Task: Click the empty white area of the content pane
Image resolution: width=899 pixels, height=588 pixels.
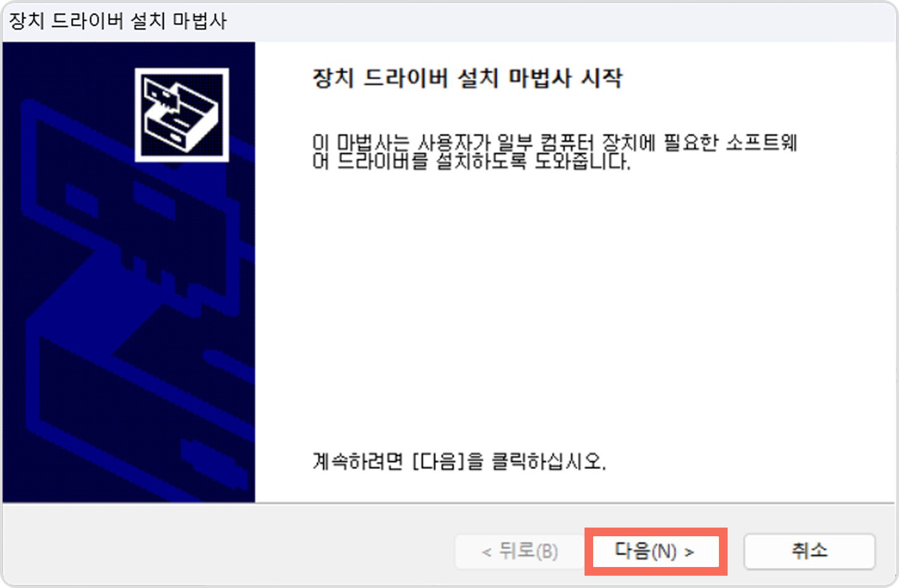Action: tap(573, 308)
